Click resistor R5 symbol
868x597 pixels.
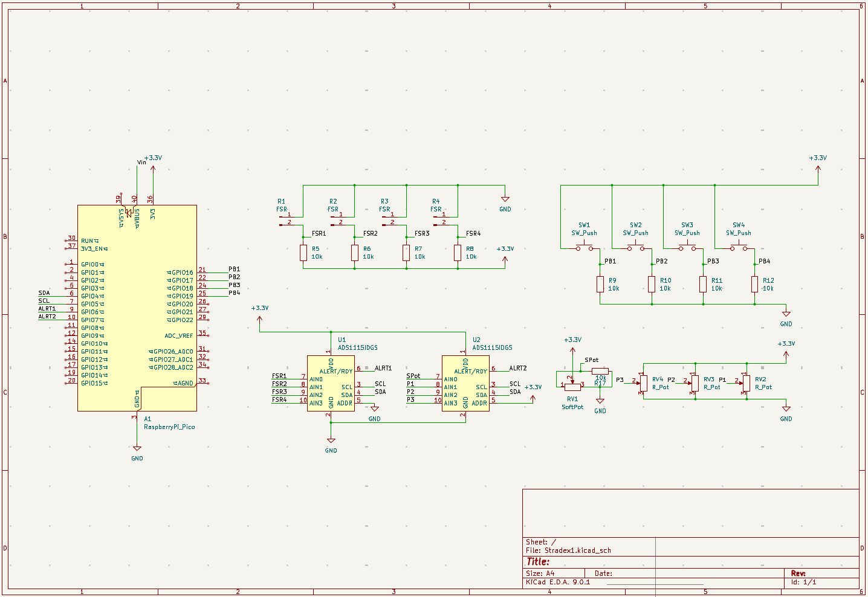303,253
